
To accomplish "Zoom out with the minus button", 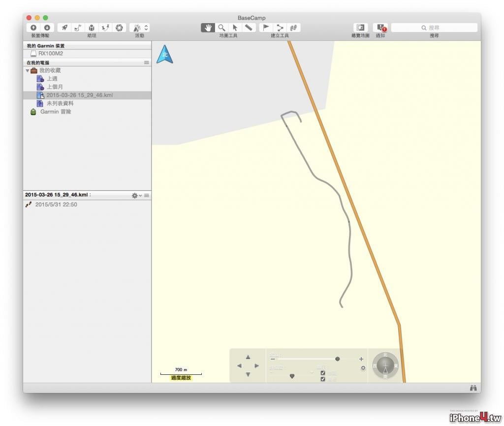I will (273, 359).
